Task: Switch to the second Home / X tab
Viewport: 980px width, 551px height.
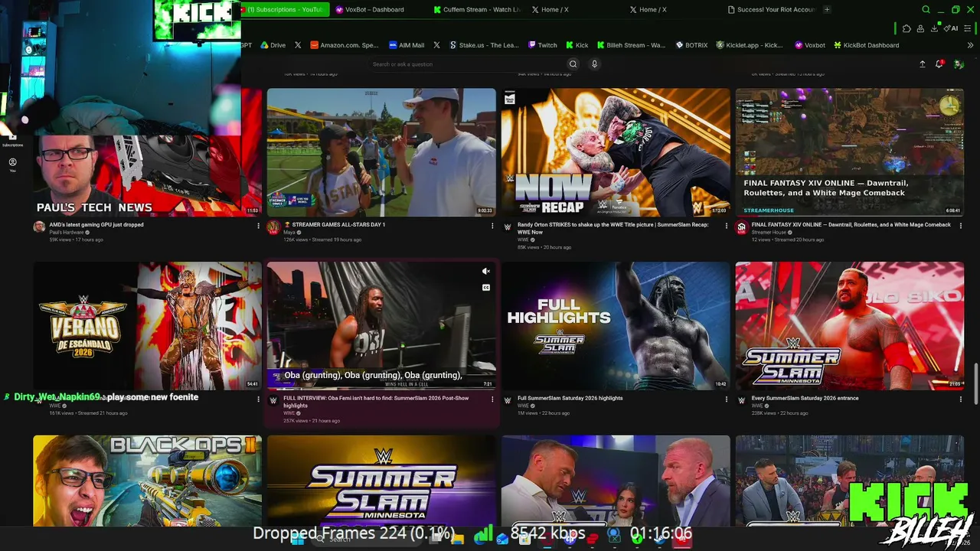Action: pyautogui.click(x=652, y=9)
